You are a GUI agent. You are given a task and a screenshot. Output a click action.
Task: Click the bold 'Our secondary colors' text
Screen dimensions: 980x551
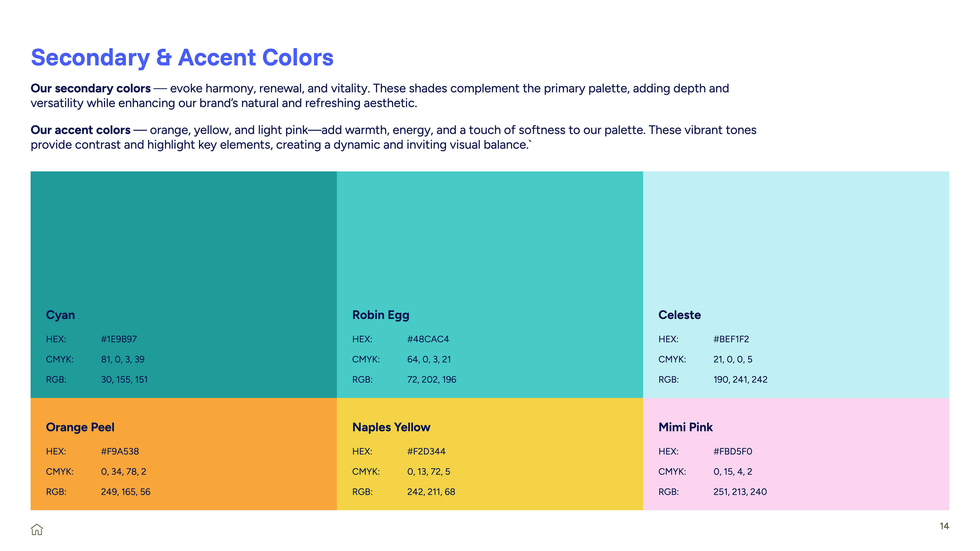tap(91, 88)
